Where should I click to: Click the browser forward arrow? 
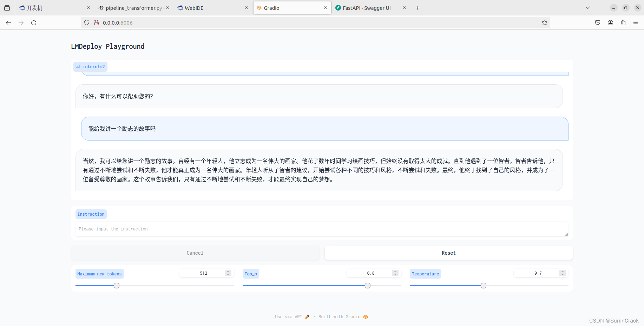coord(21,22)
